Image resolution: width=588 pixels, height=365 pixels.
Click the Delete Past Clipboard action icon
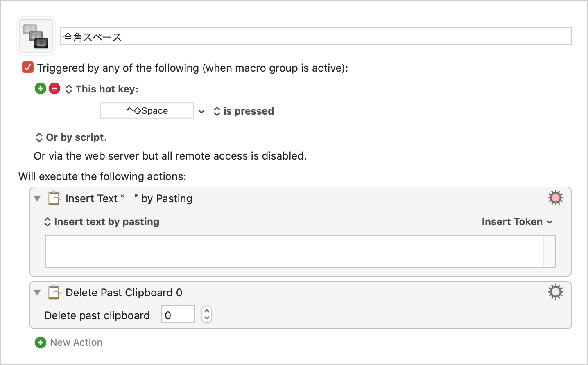(x=55, y=292)
